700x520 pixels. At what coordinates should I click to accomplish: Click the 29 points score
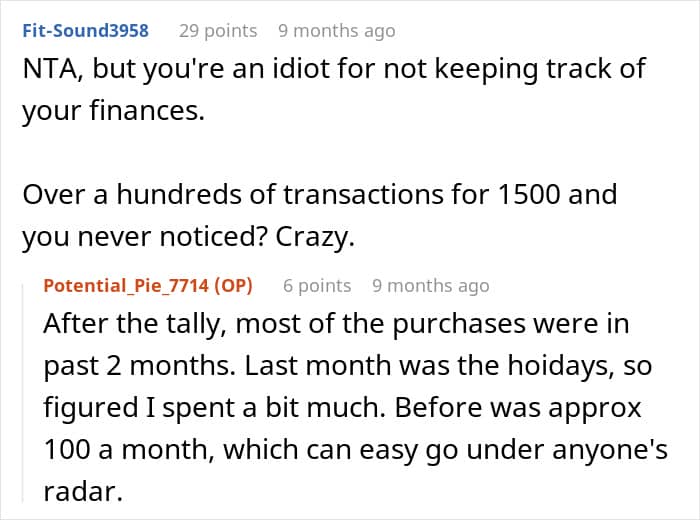point(217,31)
